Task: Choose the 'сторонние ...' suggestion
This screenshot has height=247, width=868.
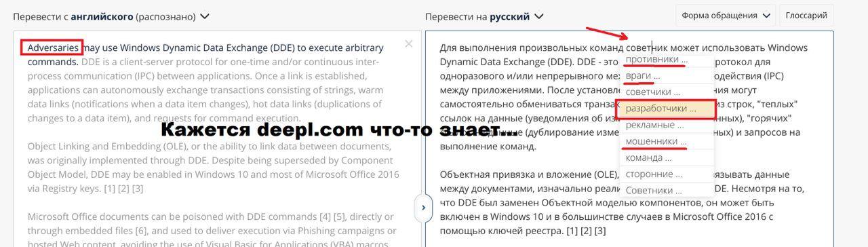Action: click(654, 174)
